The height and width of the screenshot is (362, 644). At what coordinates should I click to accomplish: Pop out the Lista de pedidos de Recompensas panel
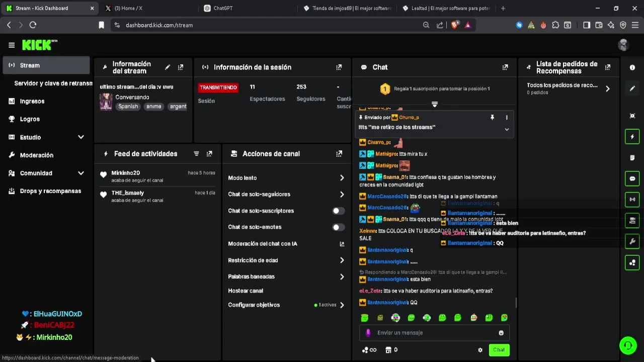(608, 67)
